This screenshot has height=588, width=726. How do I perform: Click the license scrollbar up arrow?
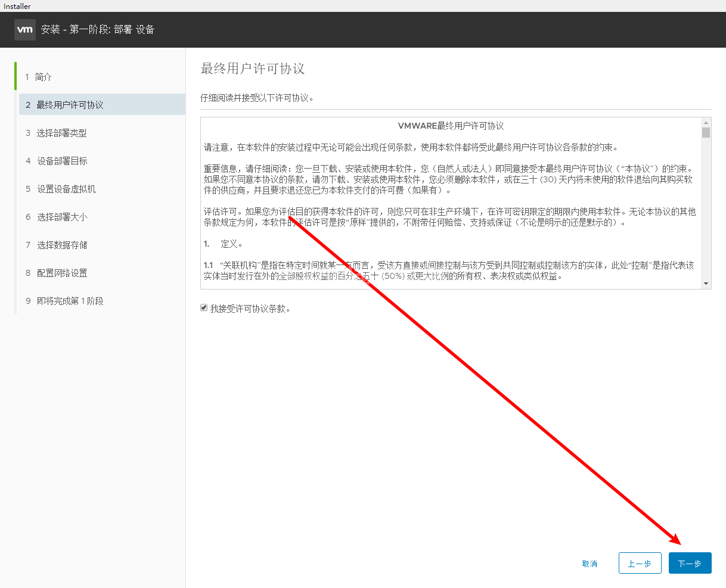(x=706, y=122)
